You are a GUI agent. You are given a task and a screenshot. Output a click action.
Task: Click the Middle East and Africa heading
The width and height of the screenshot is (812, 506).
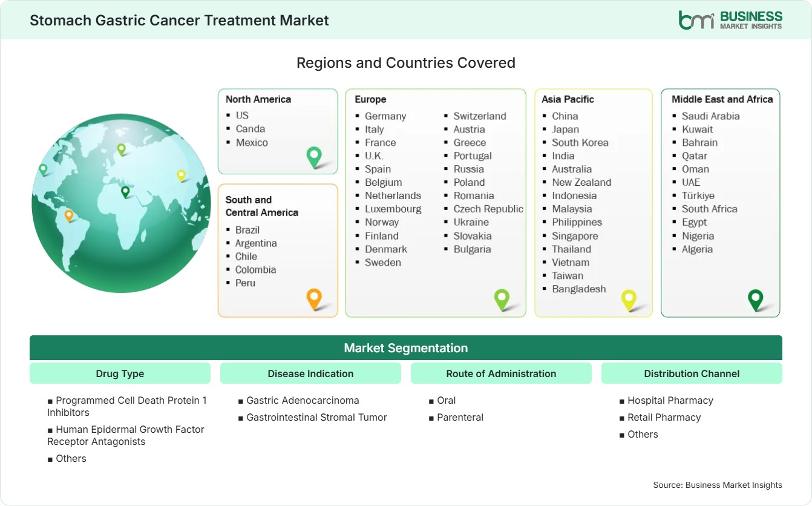pyautogui.click(x=722, y=99)
